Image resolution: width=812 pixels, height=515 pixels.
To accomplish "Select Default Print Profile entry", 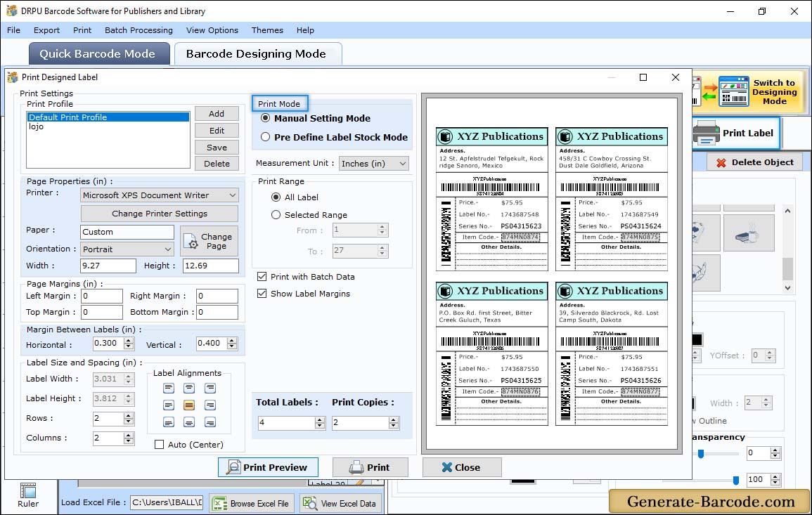I will pos(108,117).
